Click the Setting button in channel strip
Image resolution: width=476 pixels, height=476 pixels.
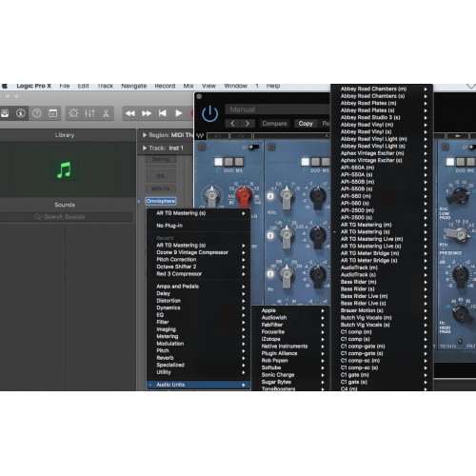[x=161, y=159]
